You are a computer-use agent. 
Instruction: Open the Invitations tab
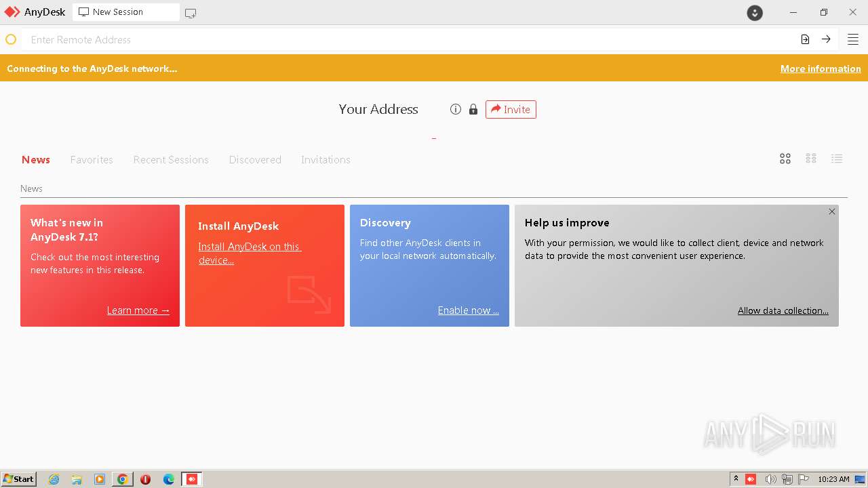tap(325, 160)
